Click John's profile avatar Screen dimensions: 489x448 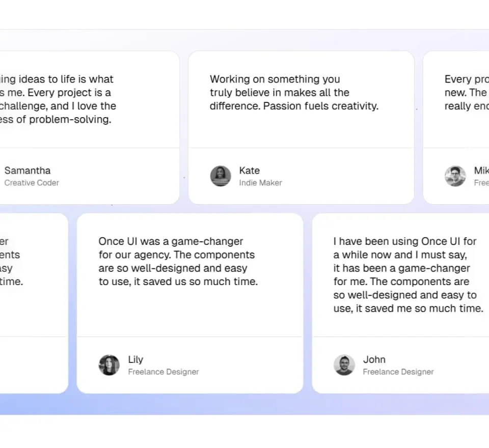[x=344, y=365]
